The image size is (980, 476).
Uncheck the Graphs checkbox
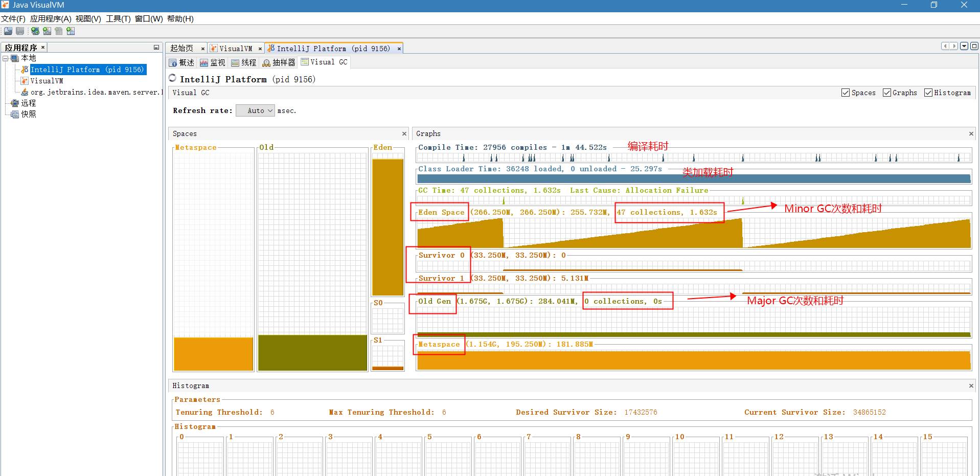887,93
